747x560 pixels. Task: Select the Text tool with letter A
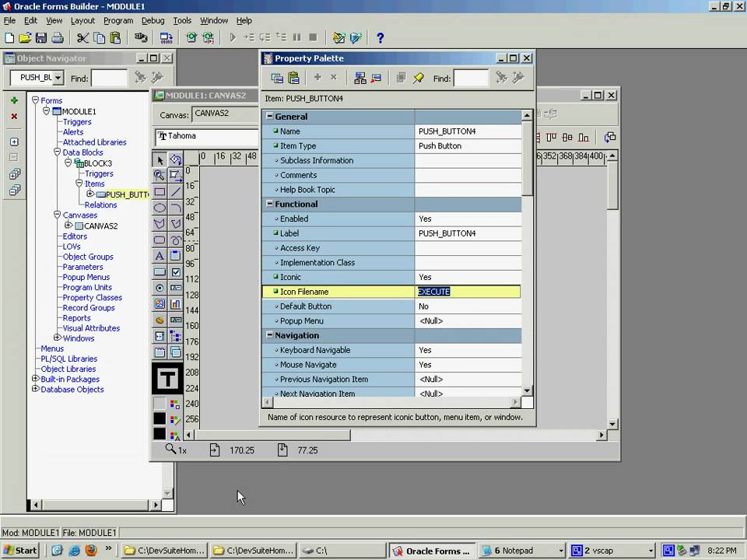(160, 256)
